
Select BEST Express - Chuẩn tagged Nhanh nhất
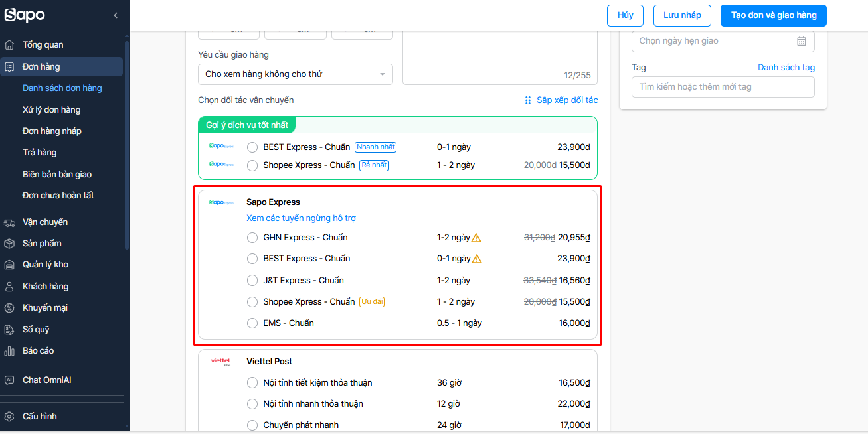252,147
